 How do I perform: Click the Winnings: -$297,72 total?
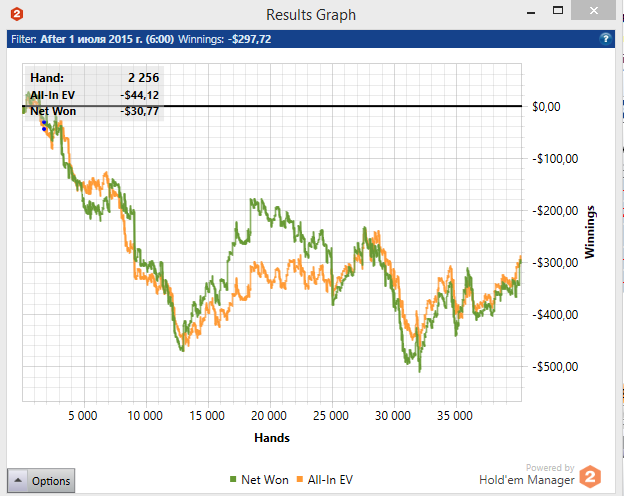224,39
